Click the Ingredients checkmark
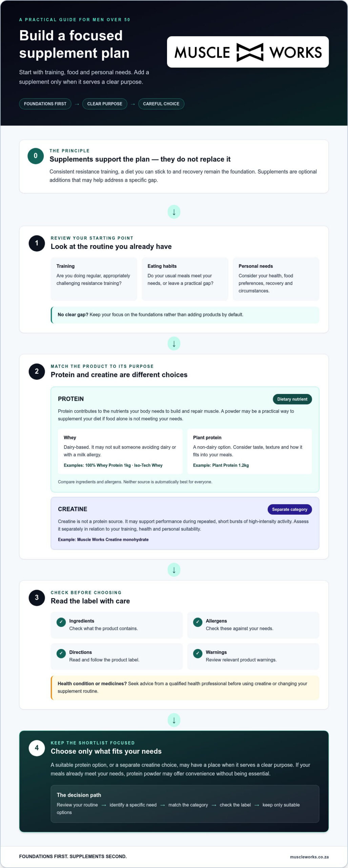This screenshot has height=868, width=348. 61,622
